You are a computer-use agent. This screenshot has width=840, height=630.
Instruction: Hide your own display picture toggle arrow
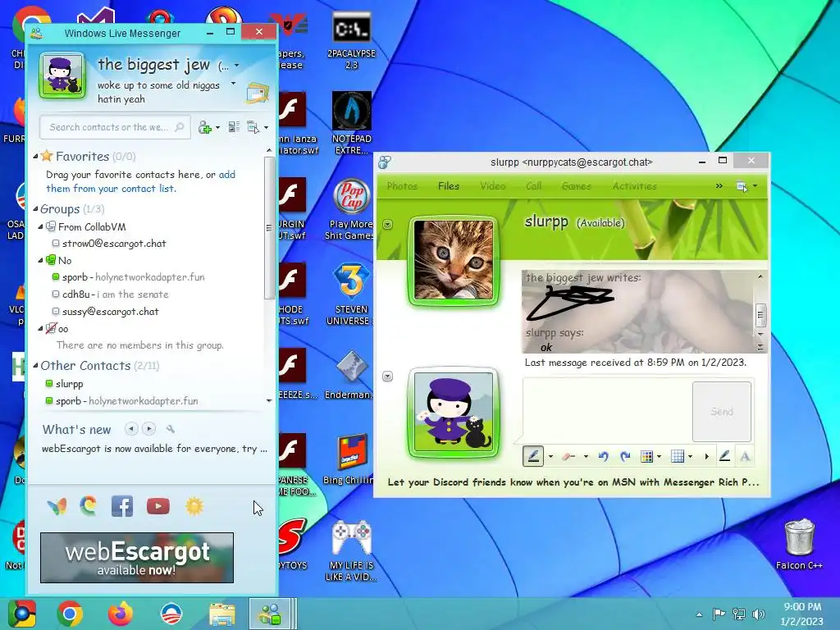[x=388, y=377]
